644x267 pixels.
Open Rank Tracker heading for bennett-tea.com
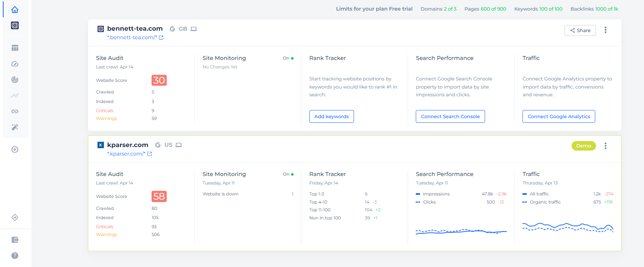327,58
